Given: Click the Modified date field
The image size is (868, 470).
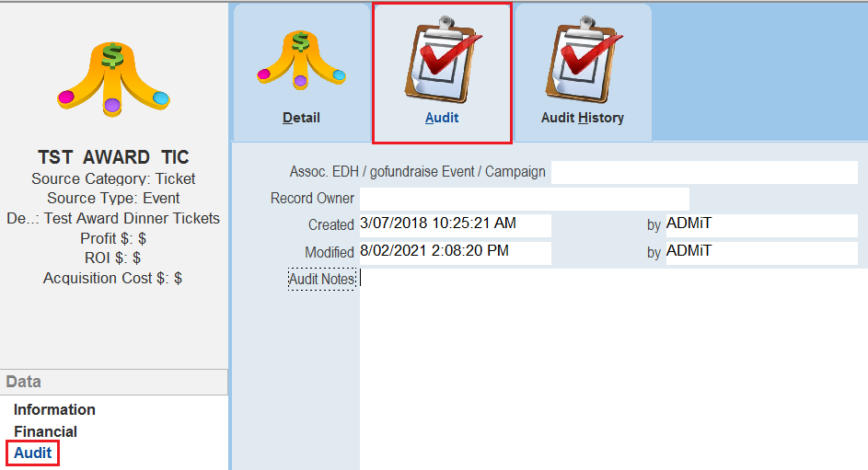Looking at the screenshot, I should point(455,252).
